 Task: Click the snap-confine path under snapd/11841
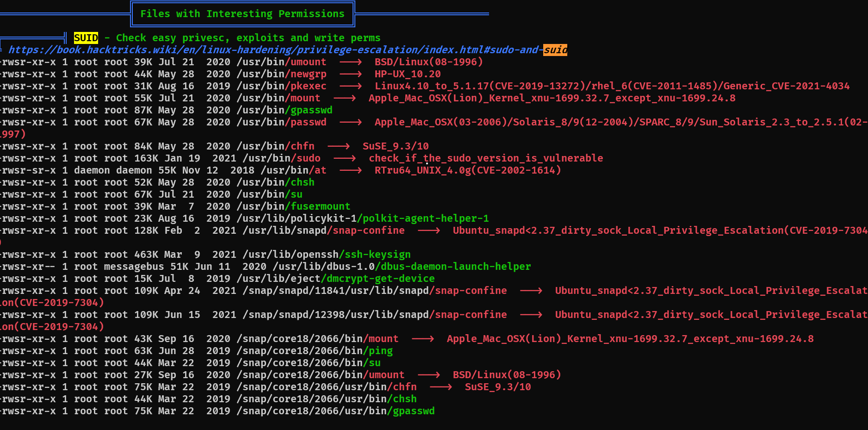(378, 291)
